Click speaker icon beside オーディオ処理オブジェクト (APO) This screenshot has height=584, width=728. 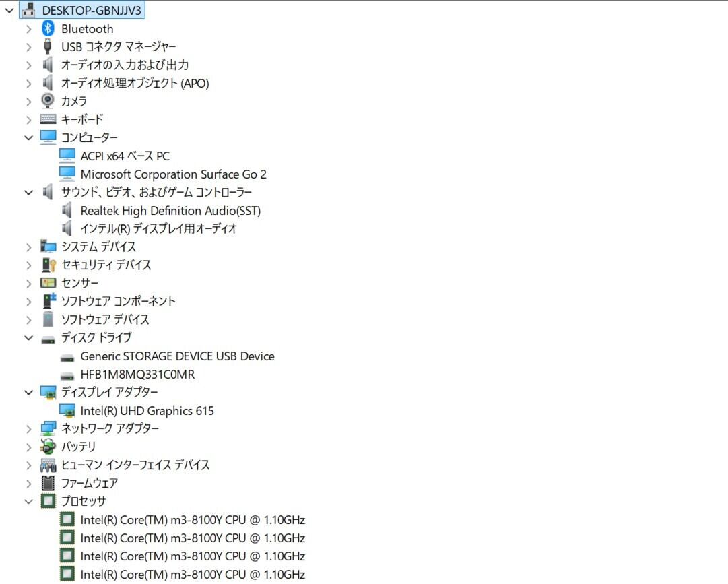[x=47, y=83]
